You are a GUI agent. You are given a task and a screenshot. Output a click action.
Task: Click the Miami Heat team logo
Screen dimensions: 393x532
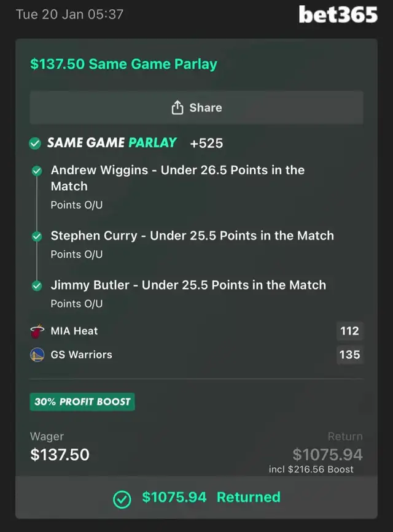[36, 331]
